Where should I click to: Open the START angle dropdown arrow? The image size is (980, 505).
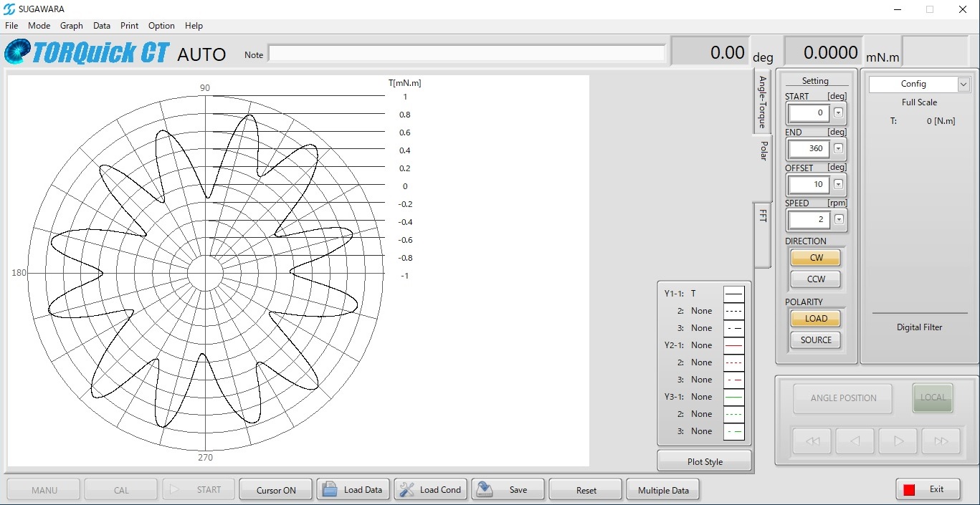pyautogui.click(x=839, y=113)
